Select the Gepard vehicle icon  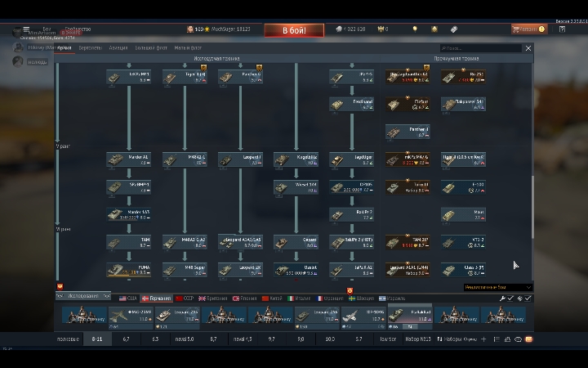pos(281,243)
